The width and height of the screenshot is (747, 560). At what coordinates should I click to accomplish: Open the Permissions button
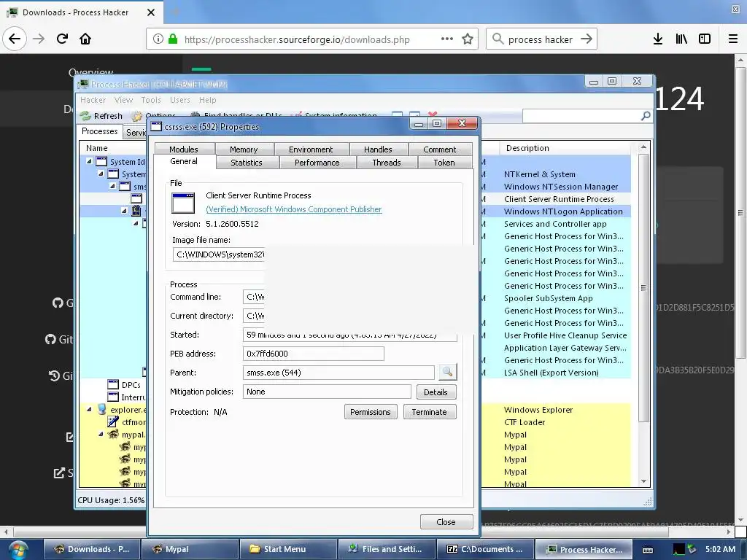point(370,412)
